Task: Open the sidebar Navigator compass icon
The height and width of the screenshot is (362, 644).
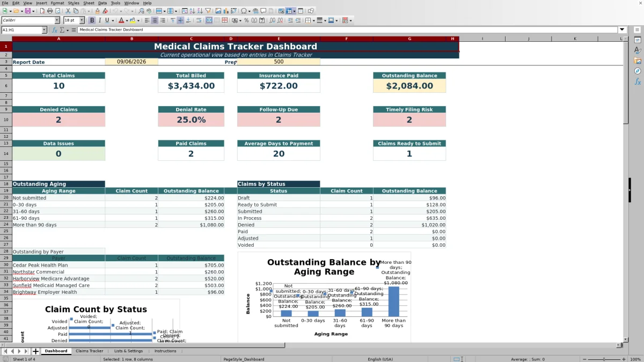Action: 638,71
